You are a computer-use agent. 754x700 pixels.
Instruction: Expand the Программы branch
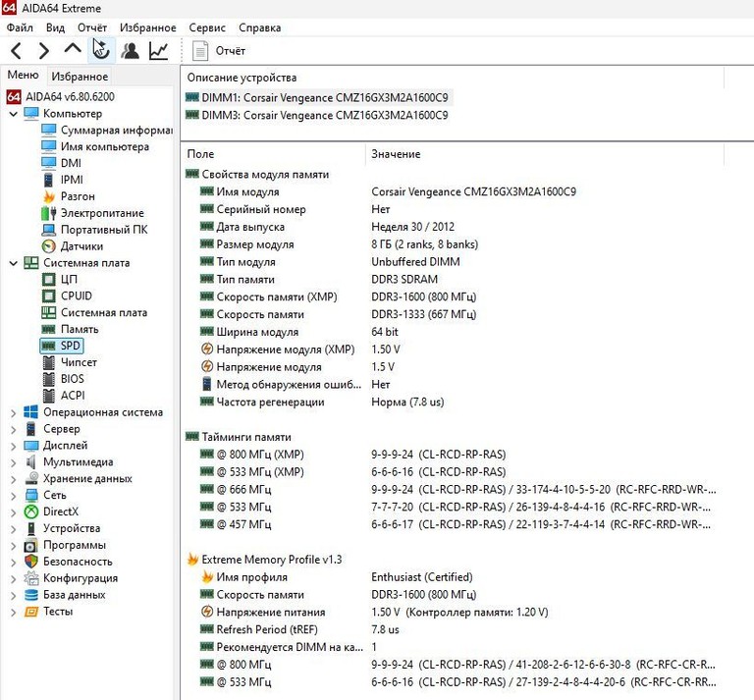click(x=14, y=545)
